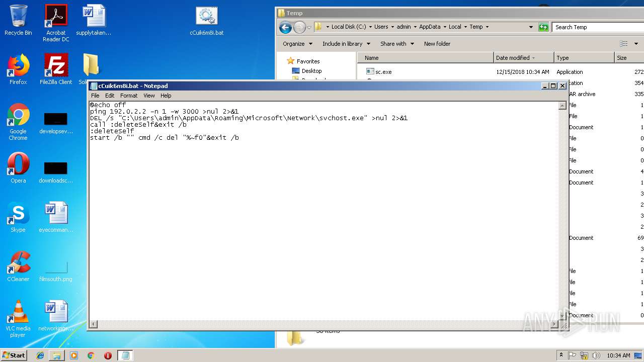The width and height of the screenshot is (644, 362).
Task: Select the cCuik6m8i.bat desktop file icon
Action: tap(207, 21)
